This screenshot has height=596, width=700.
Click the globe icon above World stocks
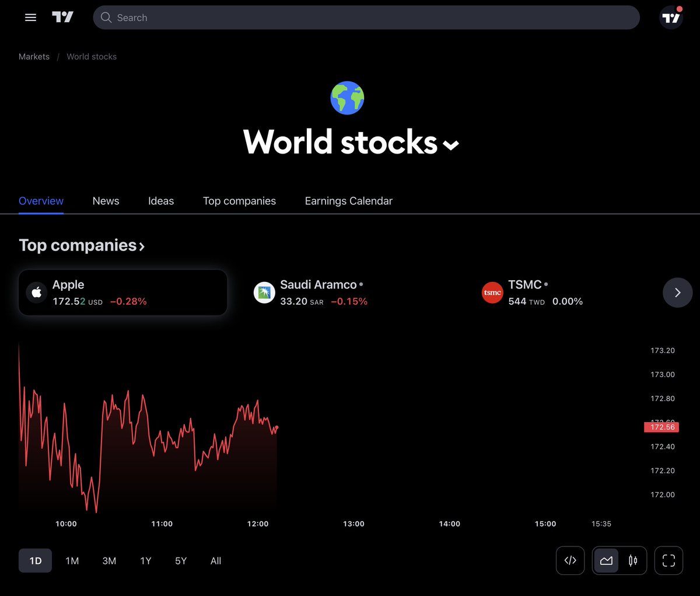click(x=347, y=97)
